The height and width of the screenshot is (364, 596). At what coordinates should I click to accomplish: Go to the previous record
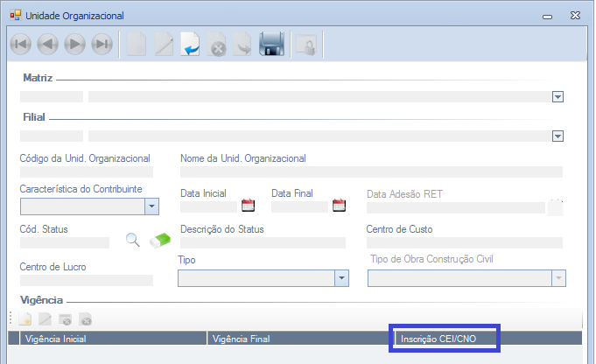47,45
